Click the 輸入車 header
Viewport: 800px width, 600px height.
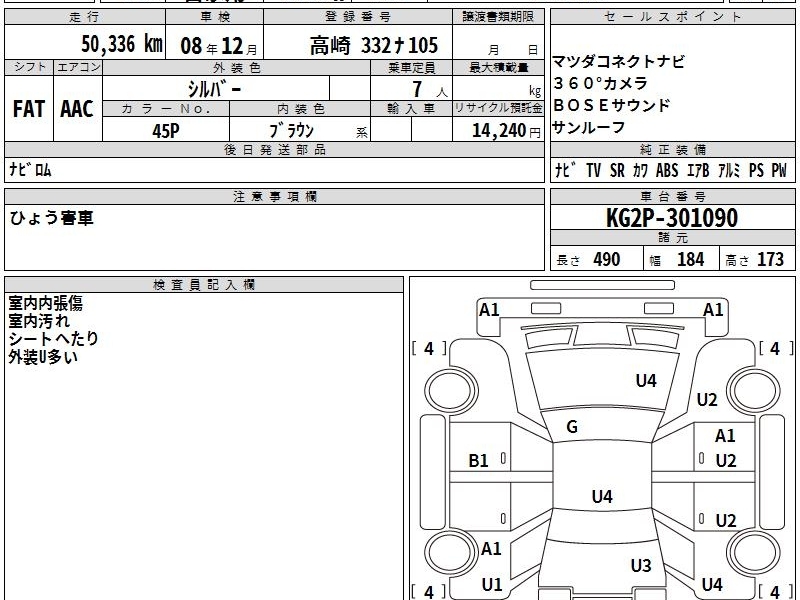tap(411, 109)
